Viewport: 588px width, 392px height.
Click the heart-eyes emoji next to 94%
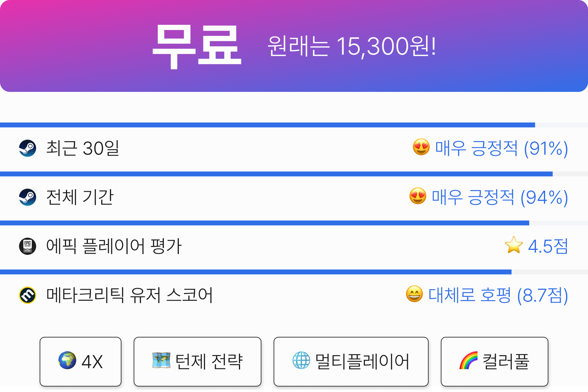[x=418, y=196]
